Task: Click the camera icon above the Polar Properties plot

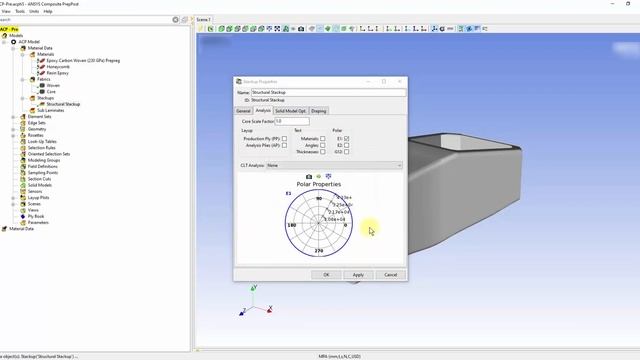Action: tap(309, 176)
